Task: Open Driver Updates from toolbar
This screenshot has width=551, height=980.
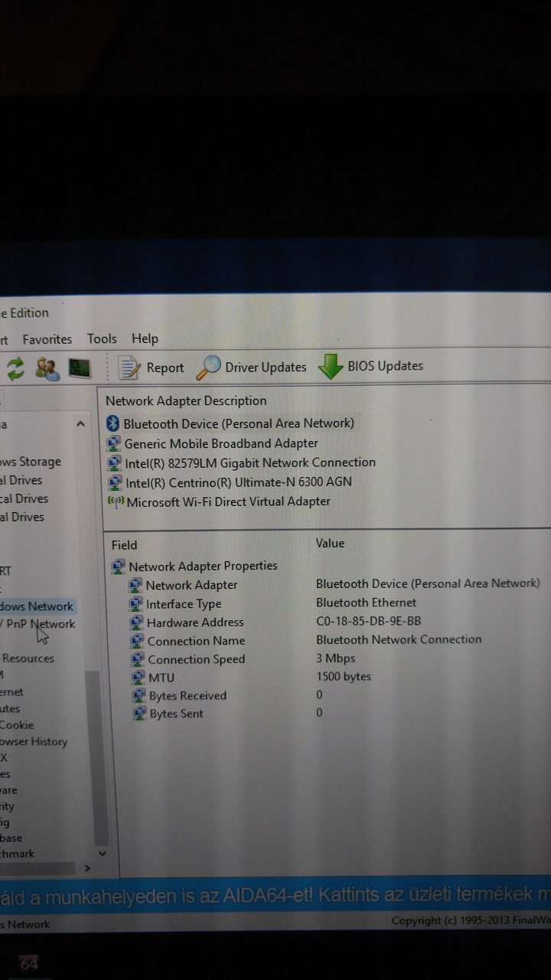Action: tap(251, 367)
